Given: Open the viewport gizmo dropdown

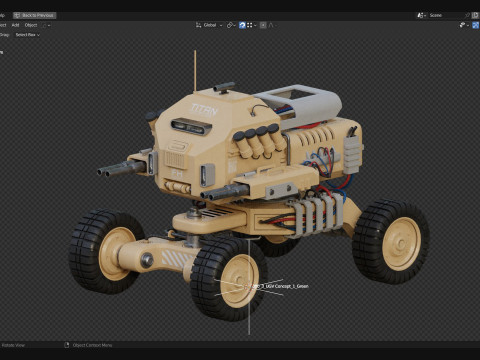Looking at the screenshot, I should click(464, 25).
